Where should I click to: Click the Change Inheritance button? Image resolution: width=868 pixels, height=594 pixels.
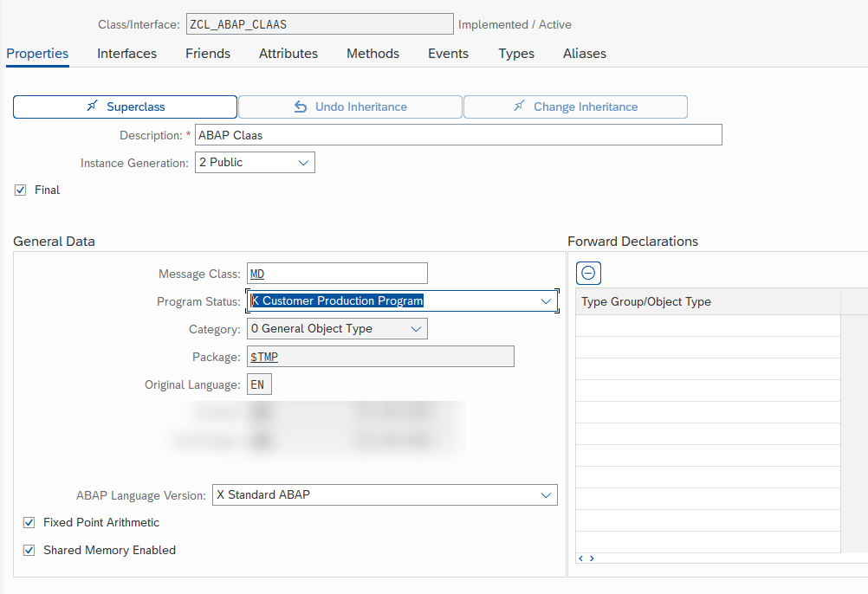tap(576, 107)
